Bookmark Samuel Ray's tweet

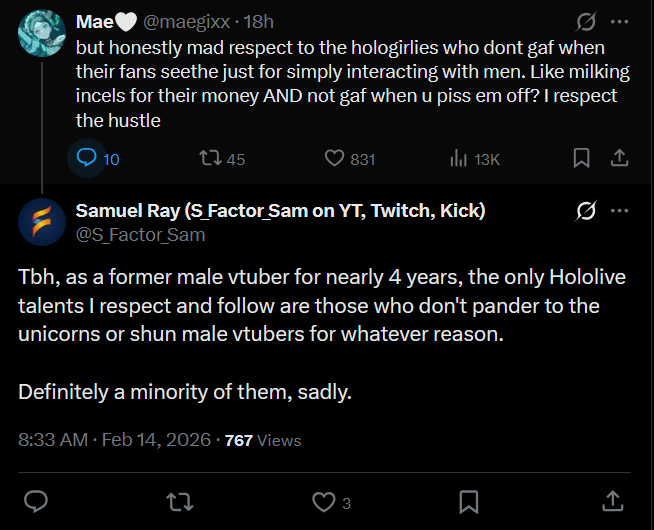pos(468,501)
